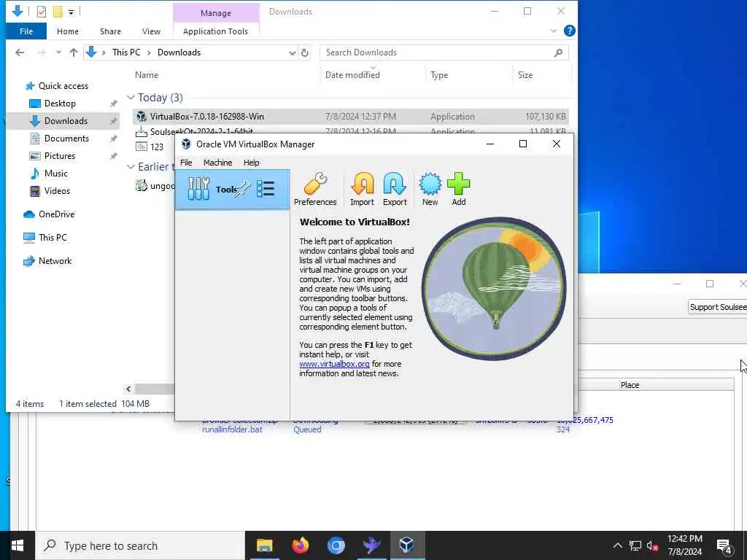Viewport: 747px width, 560px height.
Task: Select the file named 123
Action: click(156, 147)
